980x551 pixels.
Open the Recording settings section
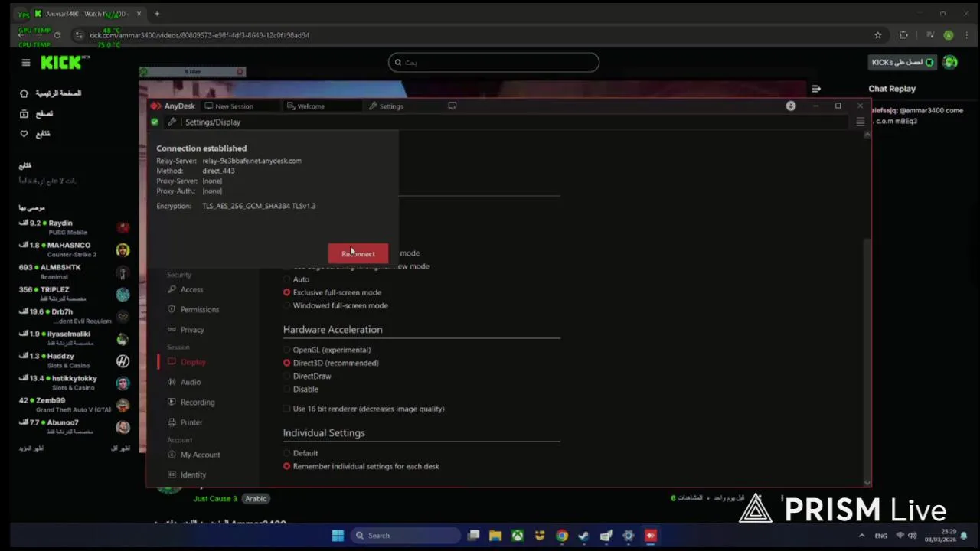191,402
